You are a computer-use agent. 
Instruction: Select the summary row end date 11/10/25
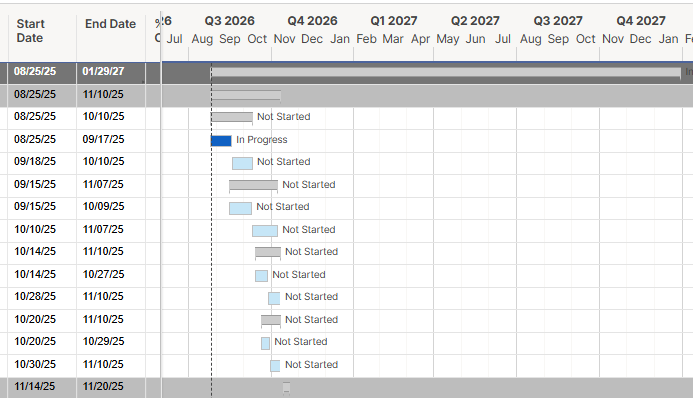click(x=103, y=94)
